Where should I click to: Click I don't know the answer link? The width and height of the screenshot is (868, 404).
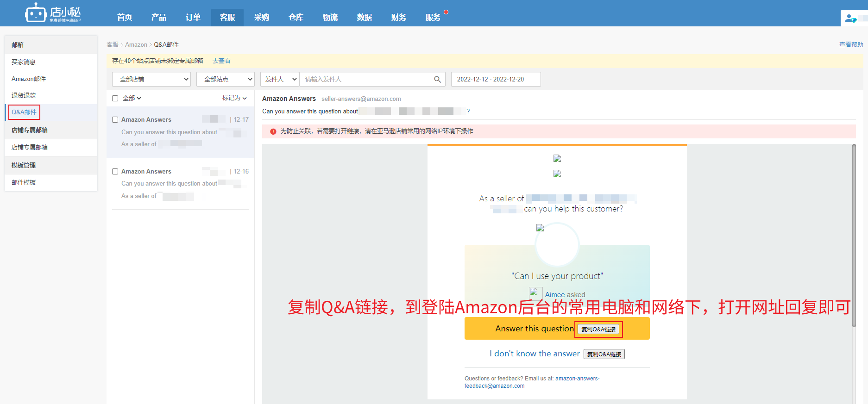535,354
